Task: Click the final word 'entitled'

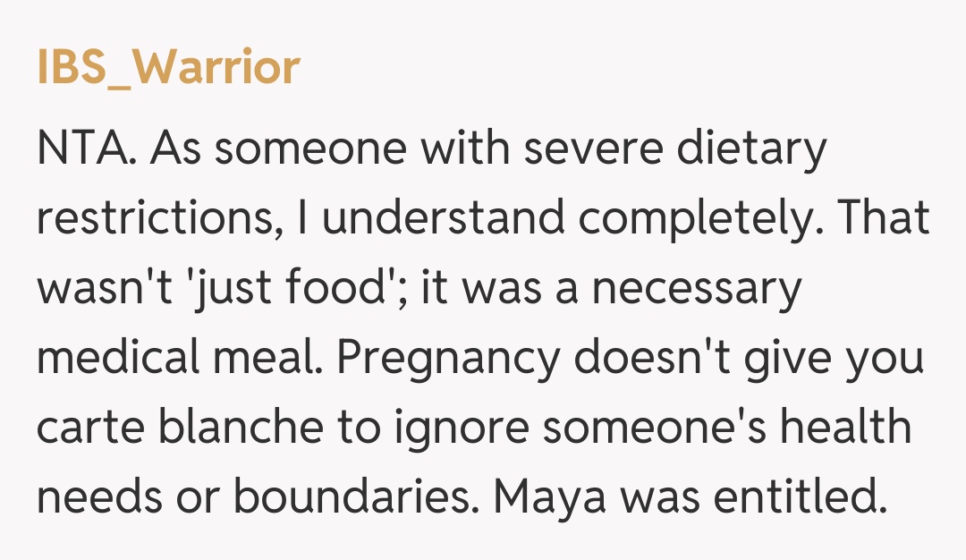Action: tap(802, 498)
